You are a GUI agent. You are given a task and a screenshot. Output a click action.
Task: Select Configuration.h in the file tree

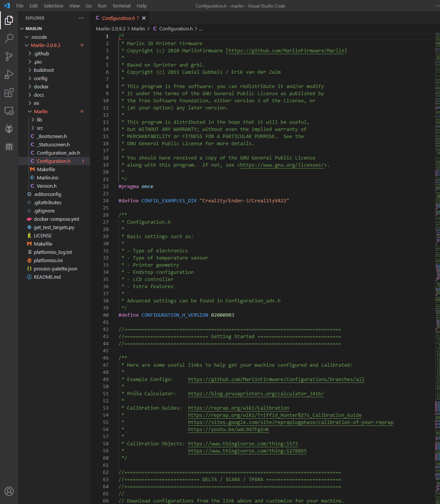54,161
